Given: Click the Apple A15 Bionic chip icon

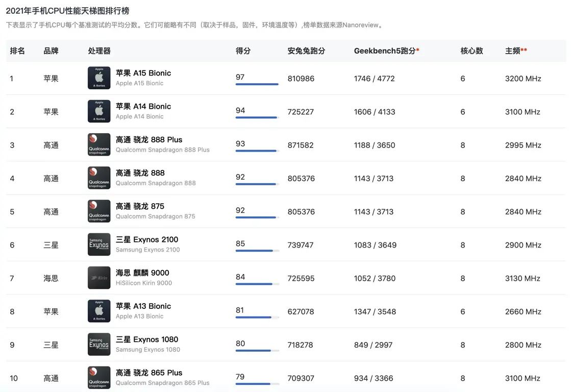Looking at the screenshot, I should [x=99, y=78].
